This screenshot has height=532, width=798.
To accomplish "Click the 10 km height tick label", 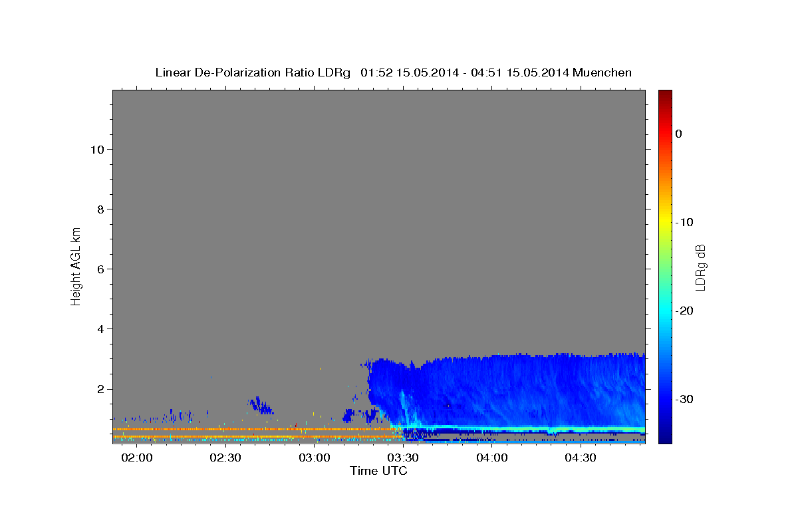I will point(96,150).
